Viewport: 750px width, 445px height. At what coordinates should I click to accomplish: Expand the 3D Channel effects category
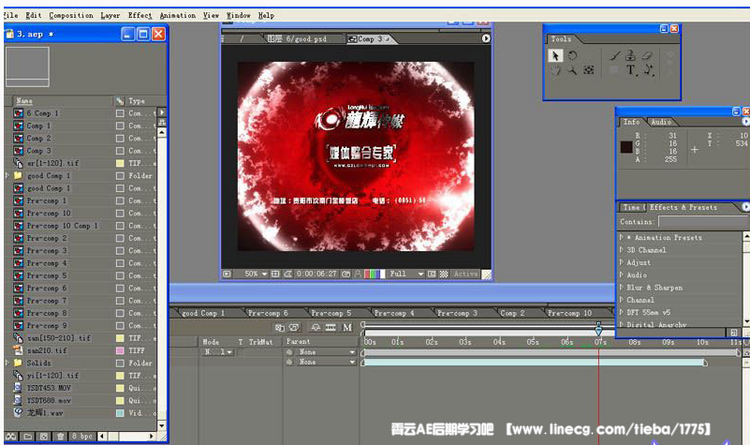[621, 250]
